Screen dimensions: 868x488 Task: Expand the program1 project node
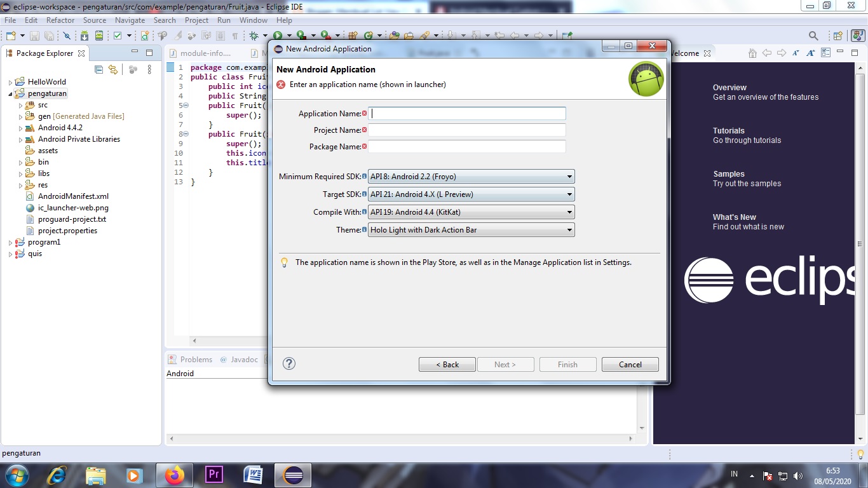(x=10, y=243)
